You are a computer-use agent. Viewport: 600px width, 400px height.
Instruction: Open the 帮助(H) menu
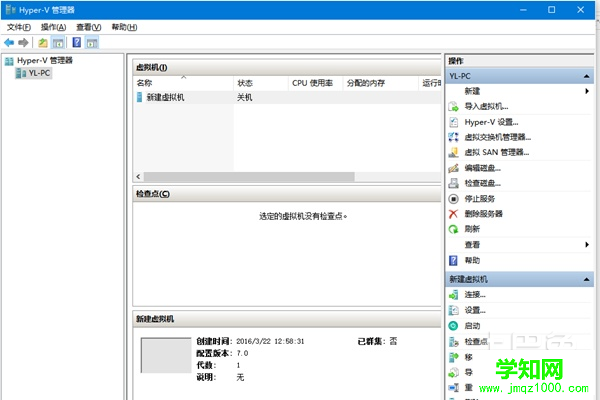point(124,27)
